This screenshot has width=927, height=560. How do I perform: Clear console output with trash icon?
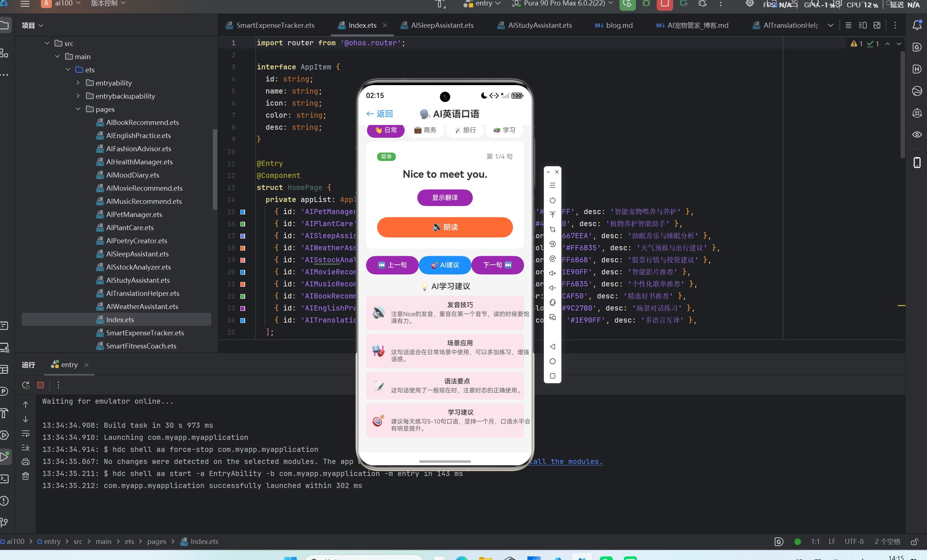[26, 476]
